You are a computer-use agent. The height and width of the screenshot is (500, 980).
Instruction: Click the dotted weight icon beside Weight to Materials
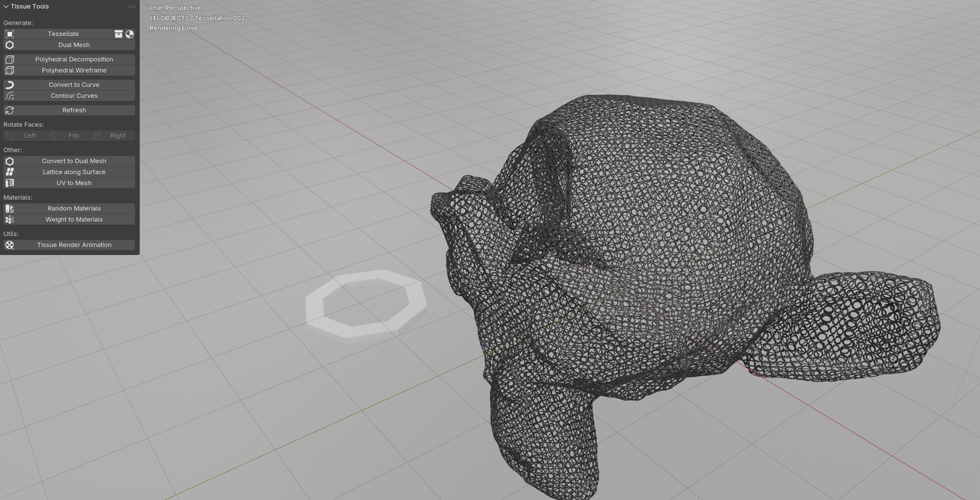point(9,219)
